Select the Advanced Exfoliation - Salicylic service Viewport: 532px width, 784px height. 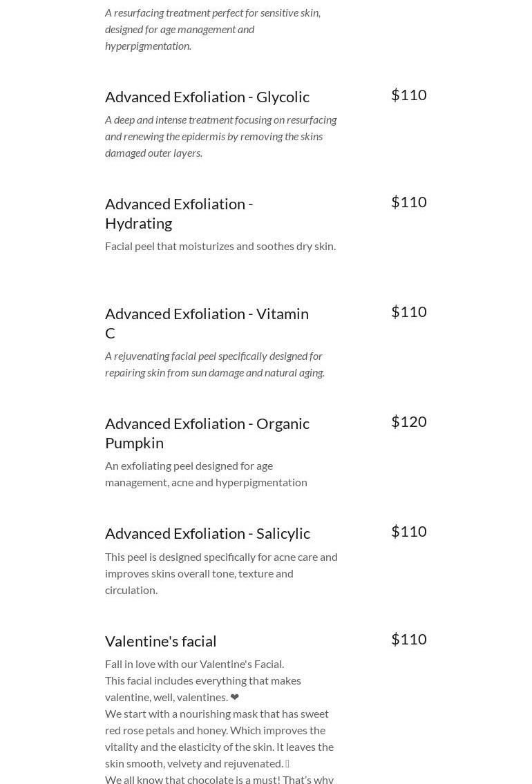[x=207, y=533]
